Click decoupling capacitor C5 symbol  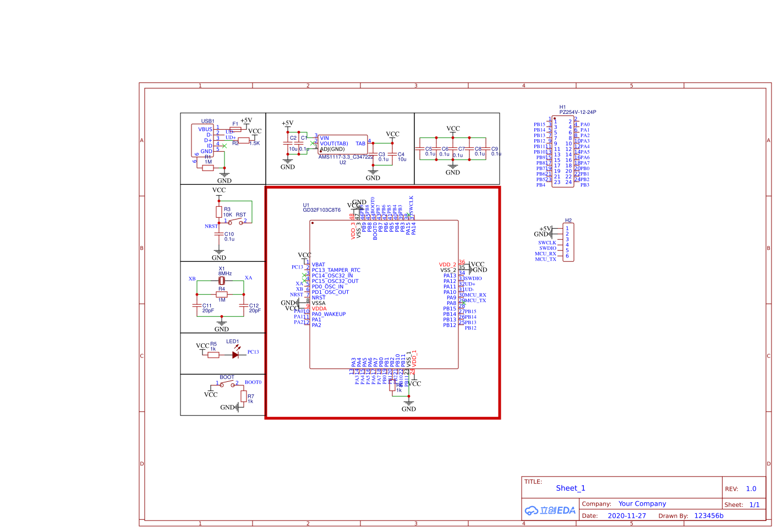pyautogui.click(x=420, y=149)
